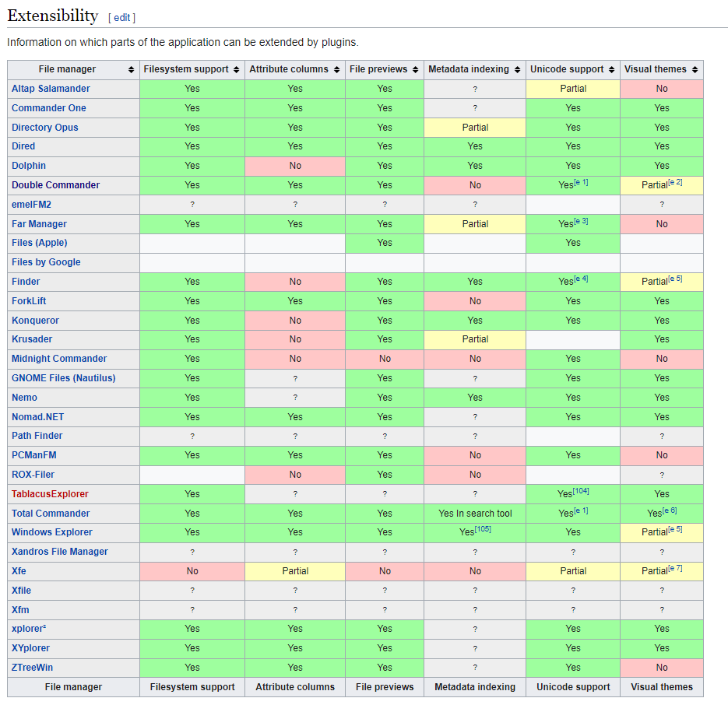Open the Altap Salamander article link
This screenshot has width=728, height=705.
[51, 89]
